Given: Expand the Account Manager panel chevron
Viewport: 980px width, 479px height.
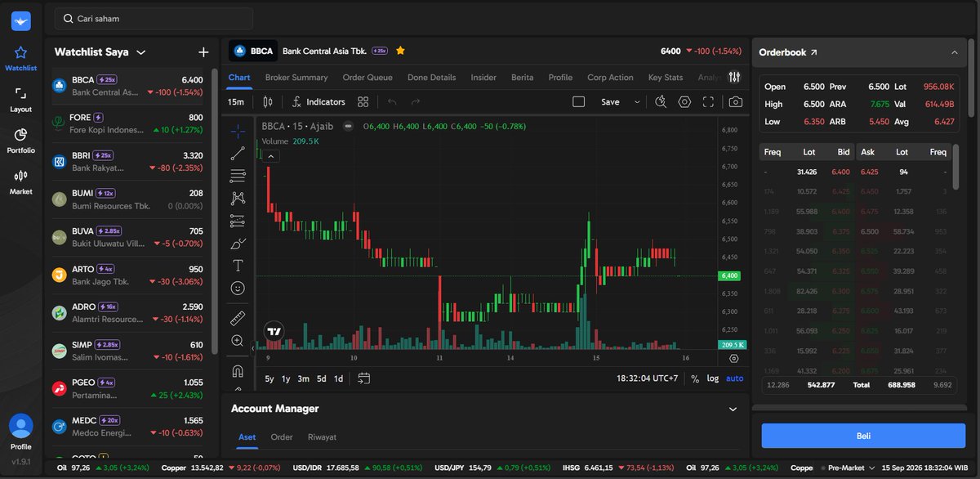Looking at the screenshot, I should pos(733,409).
